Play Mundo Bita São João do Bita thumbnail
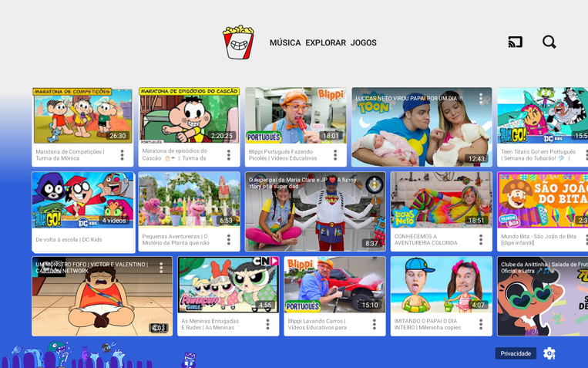 pos(543,200)
